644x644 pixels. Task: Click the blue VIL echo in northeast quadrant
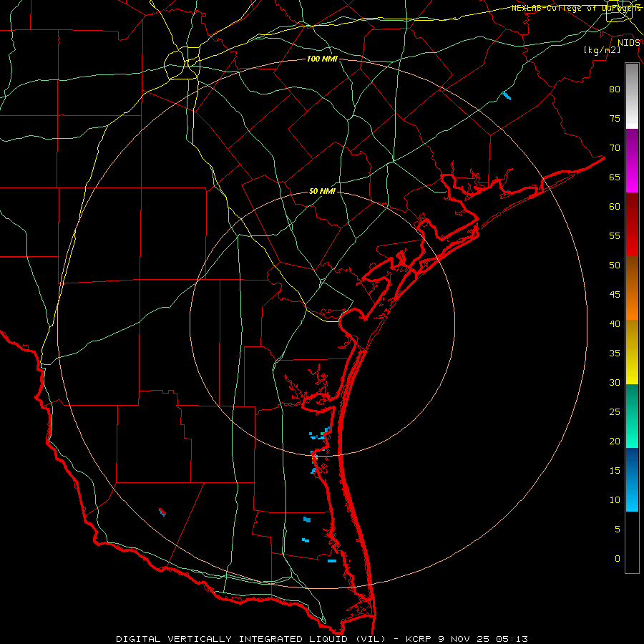click(507, 96)
